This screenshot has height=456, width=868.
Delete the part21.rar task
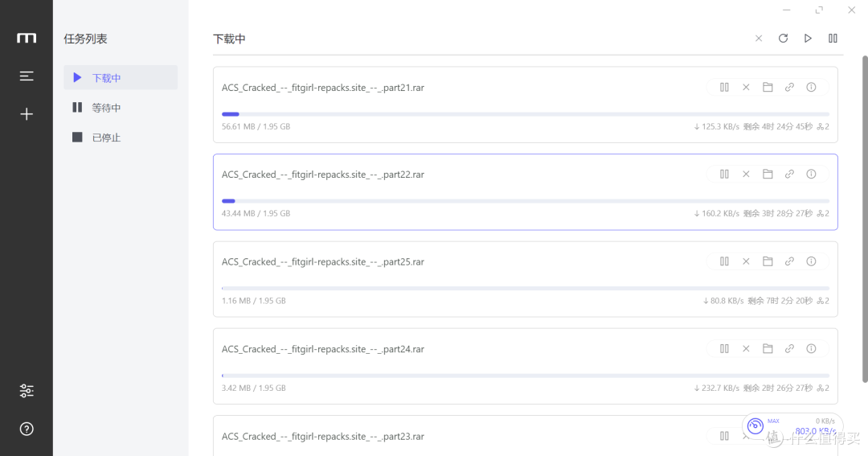click(746, 87)
